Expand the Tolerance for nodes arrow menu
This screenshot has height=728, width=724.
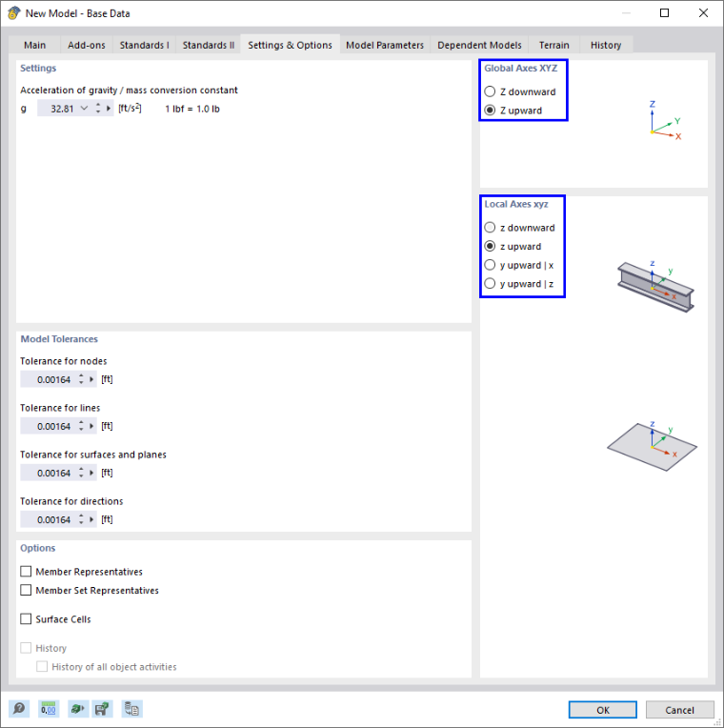point(91,379)
